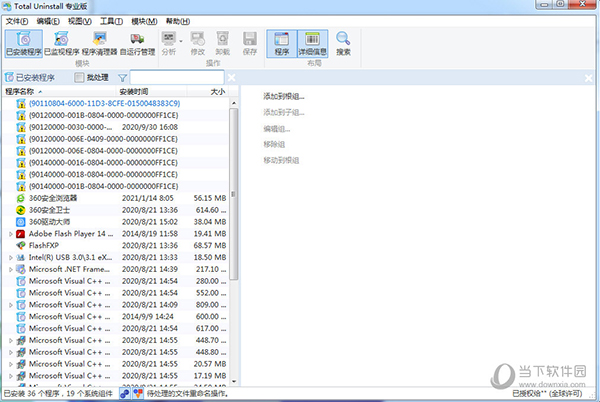Open the 文件(F) menu
This screenshot has width=600, height=402.
point(17,21)
